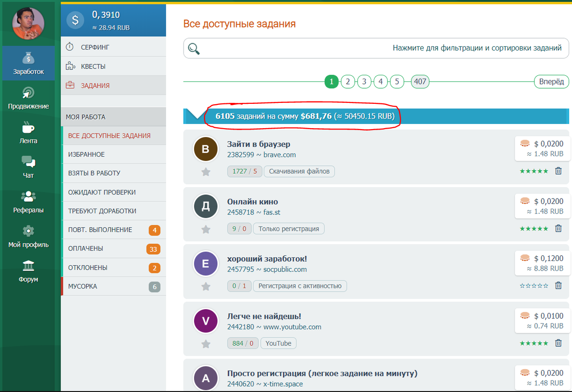Click the Только регистрация tag
Image resolution: width=572 pixels, height=392 pixels.
coord(289,229)
